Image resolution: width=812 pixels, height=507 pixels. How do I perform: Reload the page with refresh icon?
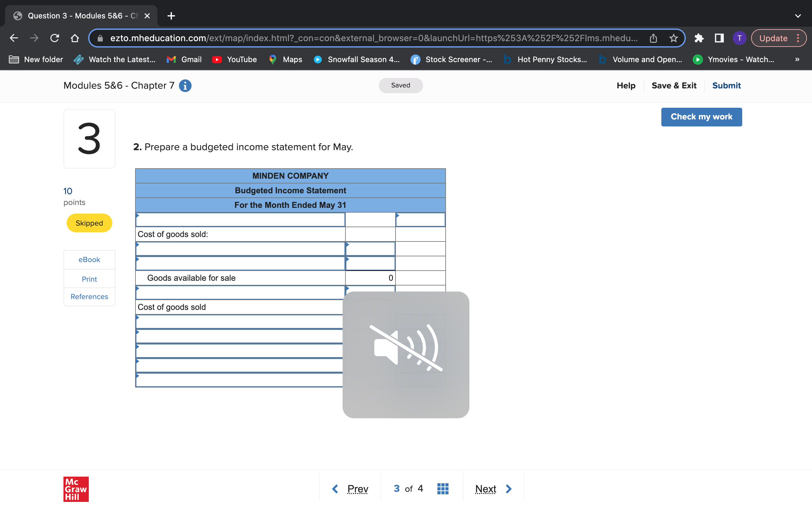(x=55, y=38)
